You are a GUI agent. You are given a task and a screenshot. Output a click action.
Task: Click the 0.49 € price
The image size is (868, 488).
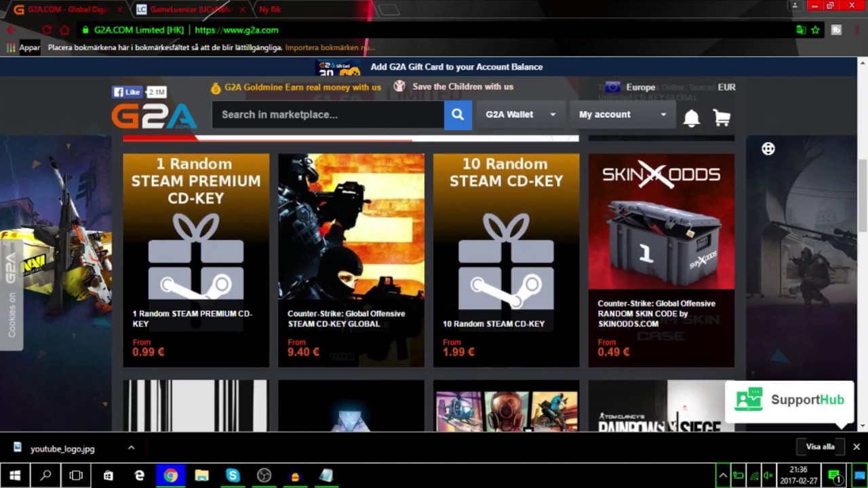[614, 352]
